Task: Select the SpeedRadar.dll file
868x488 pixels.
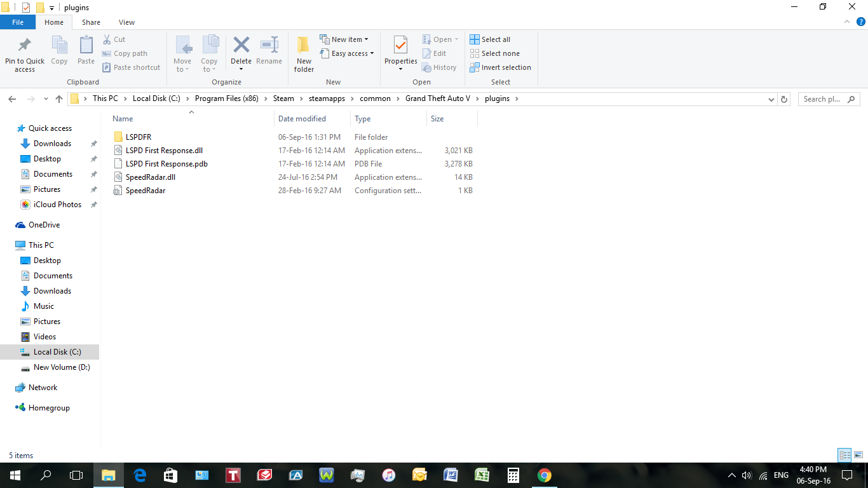Action: 151,177
